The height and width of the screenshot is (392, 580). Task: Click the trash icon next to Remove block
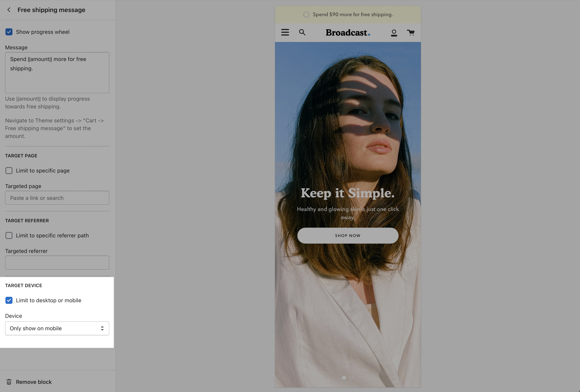point(9,382)
